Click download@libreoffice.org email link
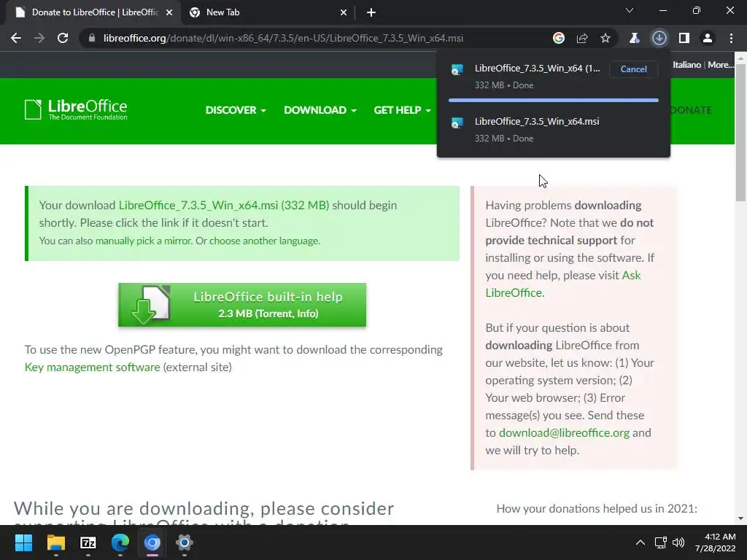 (564, 433)
